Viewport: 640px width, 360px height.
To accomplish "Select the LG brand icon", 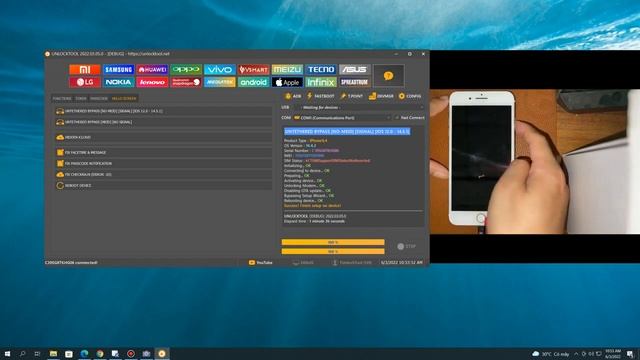I will click(84, 82).
